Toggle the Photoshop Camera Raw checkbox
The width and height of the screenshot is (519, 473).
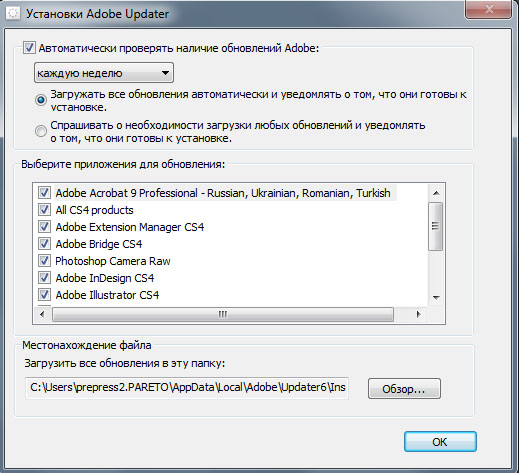[x=44, y=261]
